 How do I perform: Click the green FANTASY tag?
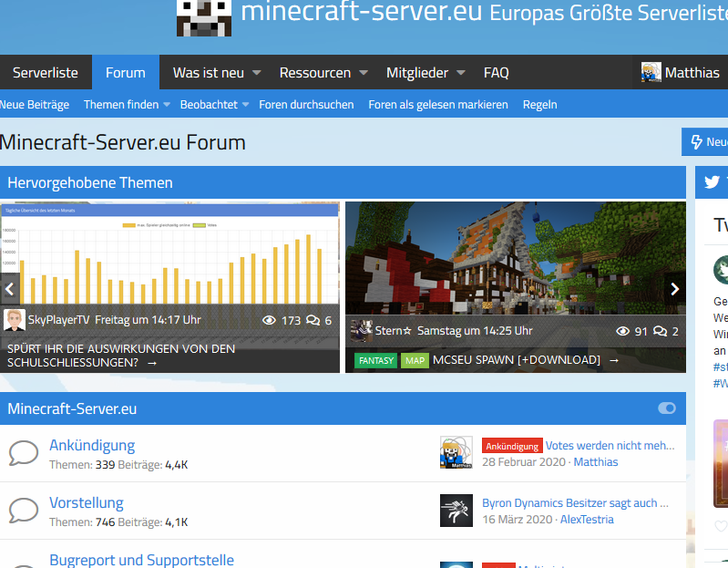click(x=376, y=360)
